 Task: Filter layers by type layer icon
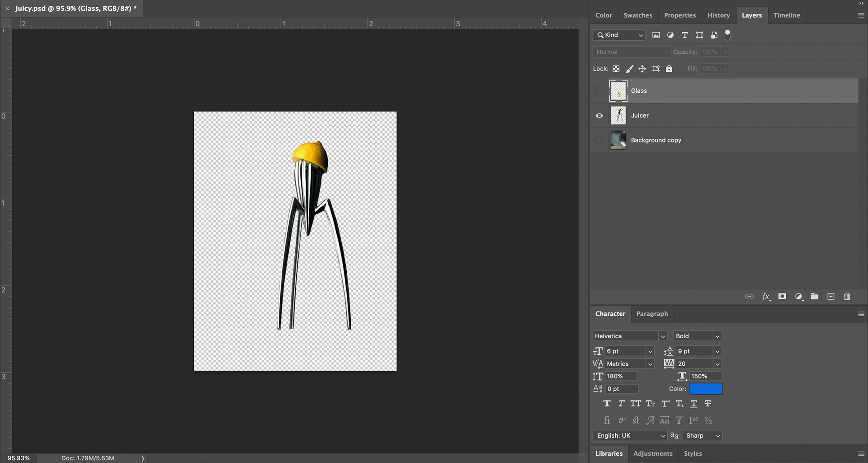685,35
